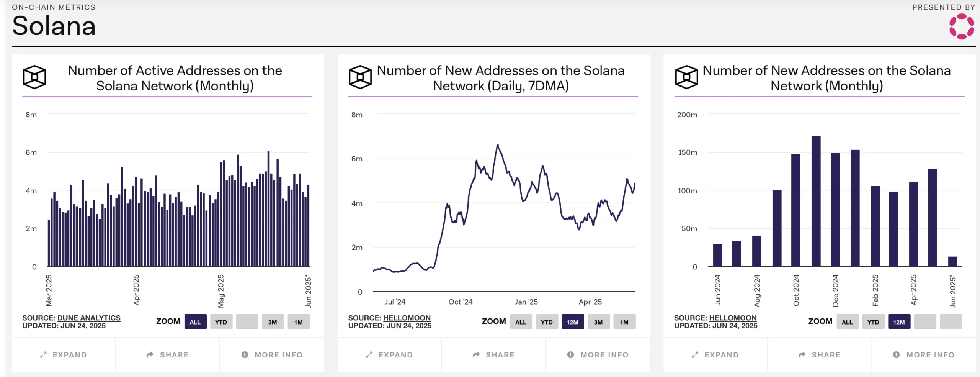The width and height of the screenshot is (980, 377).
Task: Click the cube icon beside Active Addresses title
Action: point(34,78)
